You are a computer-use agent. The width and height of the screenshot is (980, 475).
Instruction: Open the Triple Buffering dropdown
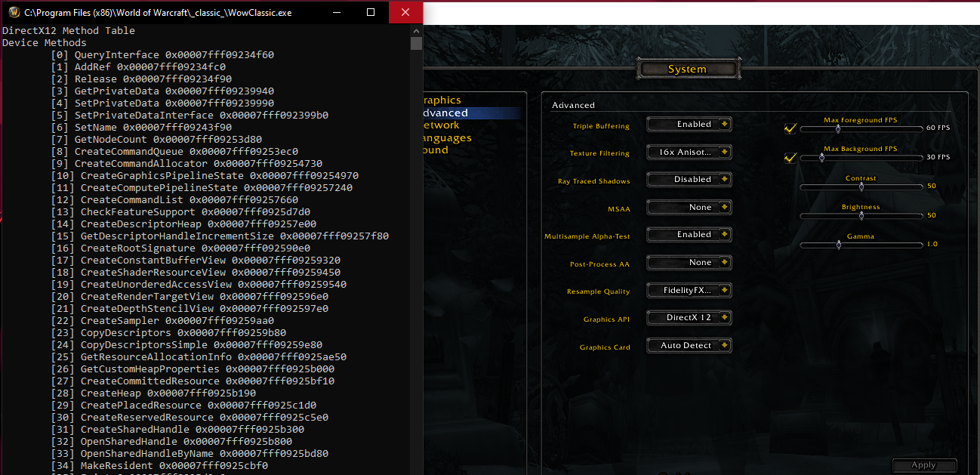(688, 124)
